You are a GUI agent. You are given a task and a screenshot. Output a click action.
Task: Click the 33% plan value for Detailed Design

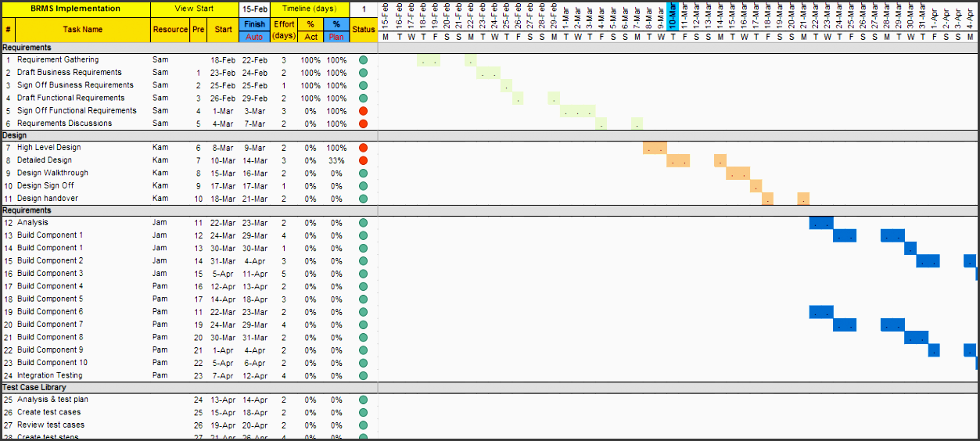[x=336, y=160]
